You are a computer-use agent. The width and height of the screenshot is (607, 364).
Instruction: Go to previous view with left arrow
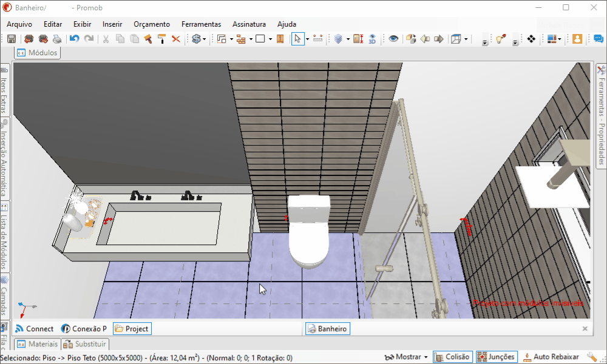tap(425, 39)
